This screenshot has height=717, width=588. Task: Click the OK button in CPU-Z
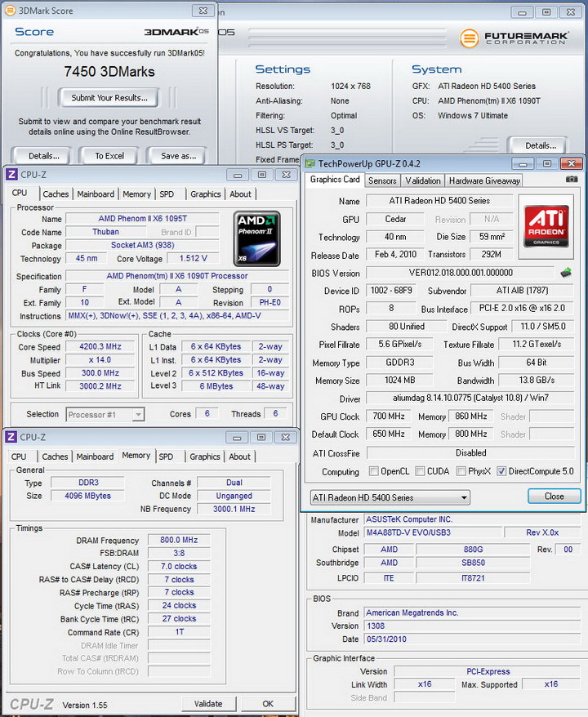pyautogui.click(x=268, y=704)
